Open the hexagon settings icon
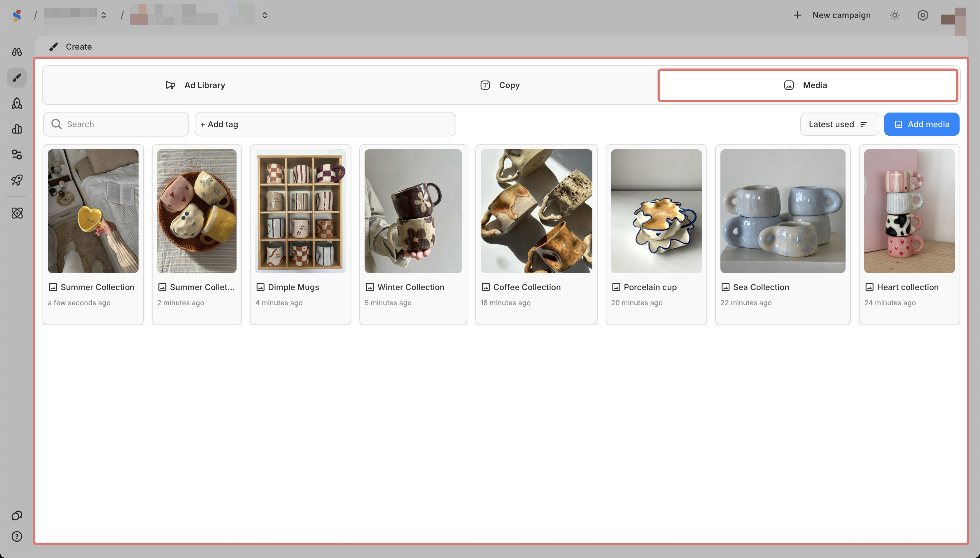 [x=923, y=15]
